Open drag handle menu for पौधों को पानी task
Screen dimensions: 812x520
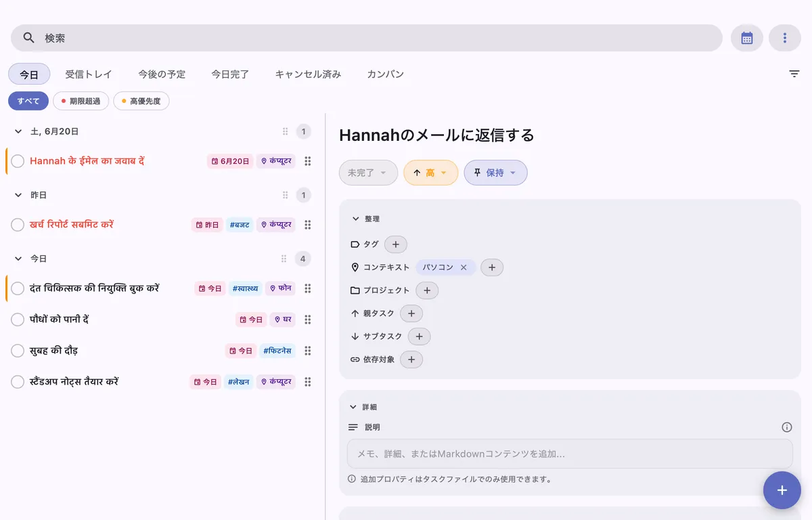coord(308,320)
